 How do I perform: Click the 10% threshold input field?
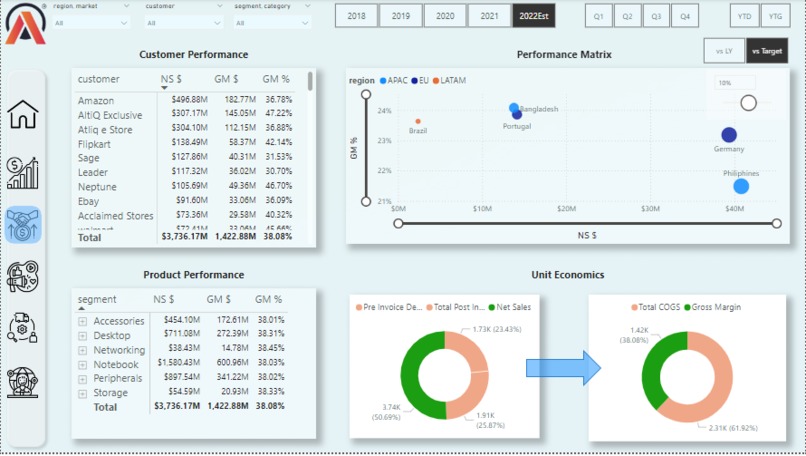[x=735, y=83]
